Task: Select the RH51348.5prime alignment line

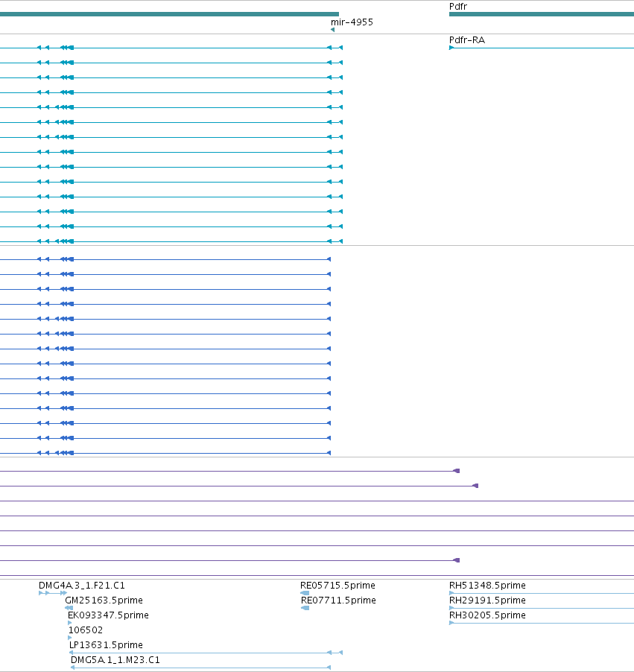Action: pos(542,593)
